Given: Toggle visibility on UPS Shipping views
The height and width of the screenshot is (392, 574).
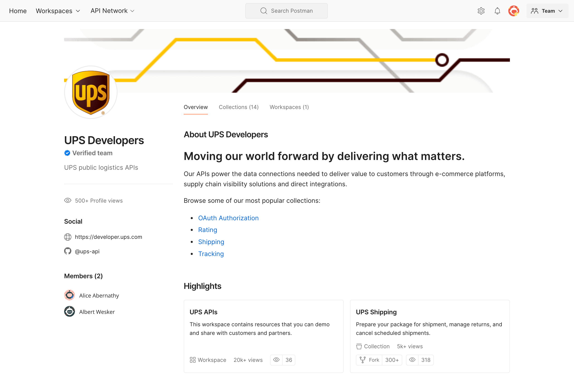Looking at the screenshot, I should (413, 360).
